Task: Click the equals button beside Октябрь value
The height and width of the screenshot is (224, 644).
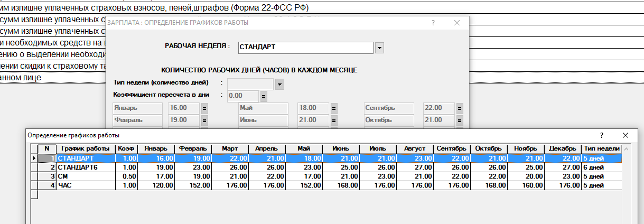Action: coord(460,120)
